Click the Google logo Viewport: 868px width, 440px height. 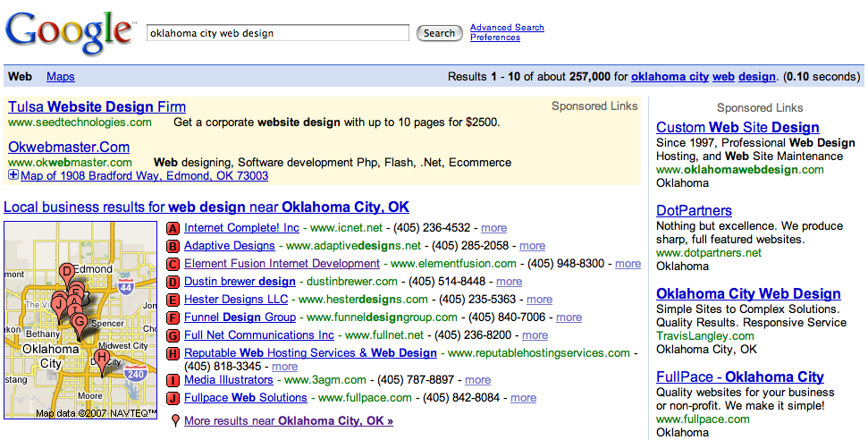point(70,33)
